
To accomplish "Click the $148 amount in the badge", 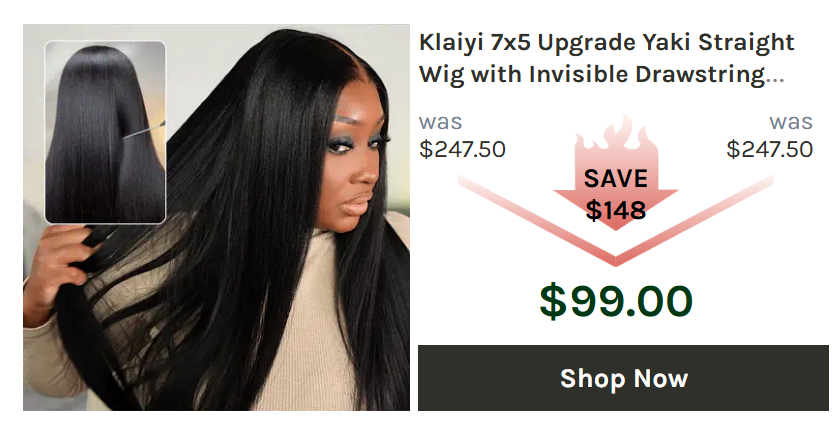I will (x=615, y=210).
